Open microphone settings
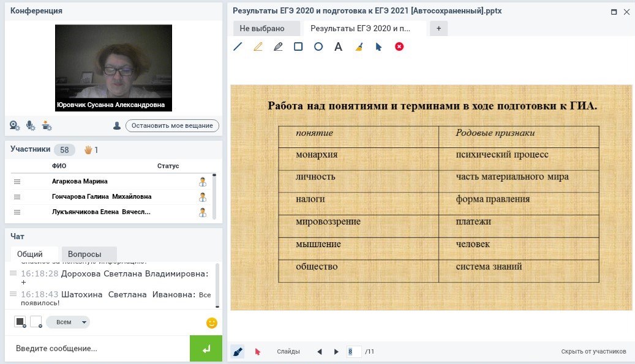Screen dimensions: 635x364 coord(31,126)
